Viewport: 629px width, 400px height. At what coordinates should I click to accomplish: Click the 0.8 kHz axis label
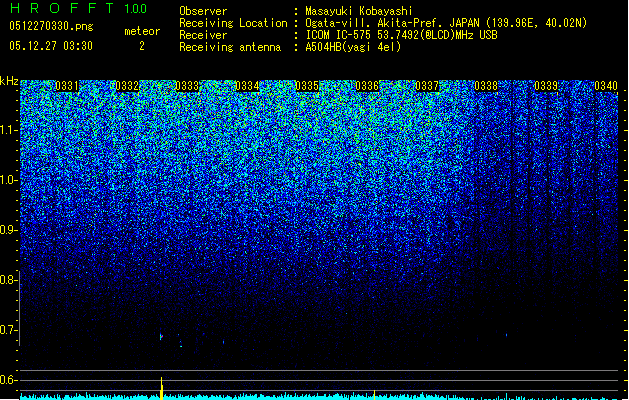coord(8,280)
